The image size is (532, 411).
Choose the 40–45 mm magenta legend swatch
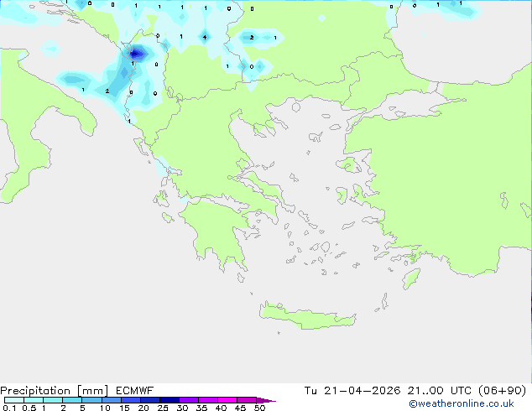[x=227, y=400]
